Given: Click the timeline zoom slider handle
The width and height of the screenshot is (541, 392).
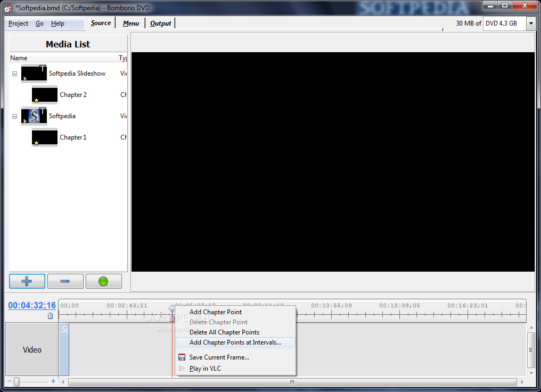Looking at the screenshot, I should (x=16, y=382).
